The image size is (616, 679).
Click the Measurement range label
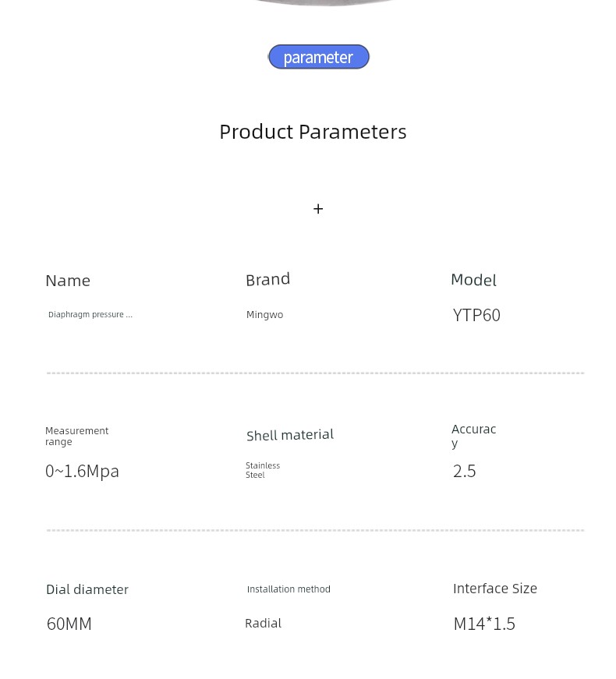76,437
